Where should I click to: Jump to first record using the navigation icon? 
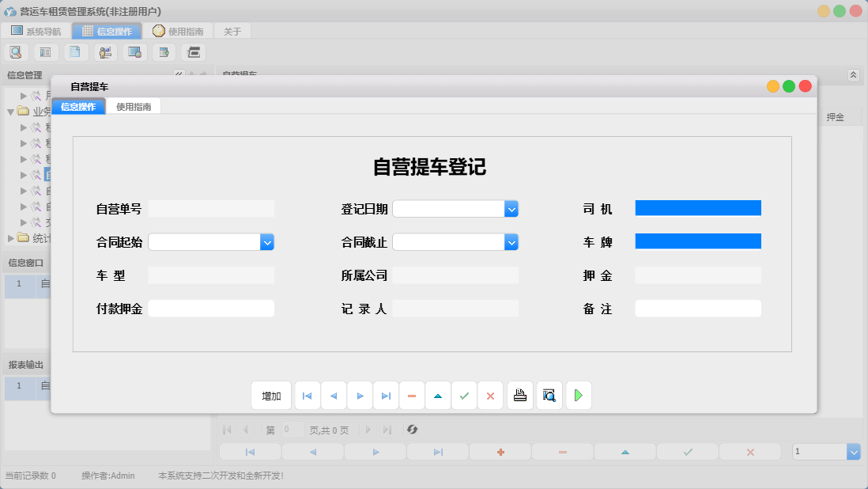307,395
